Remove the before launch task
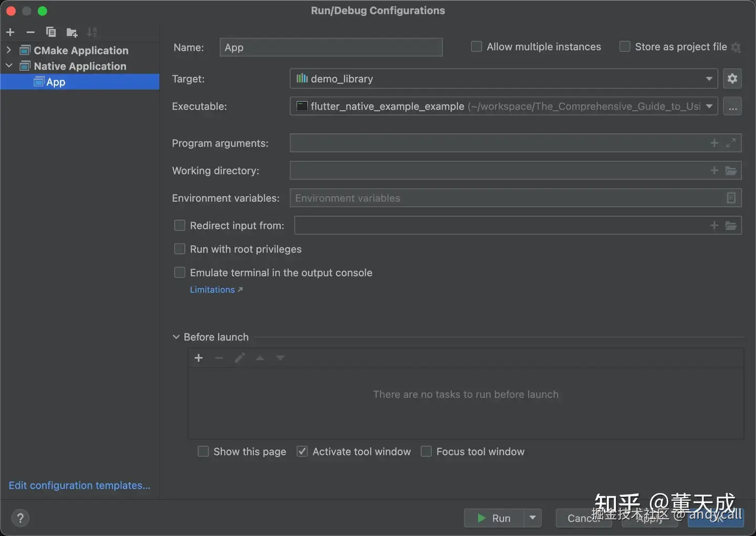 [x=219, y=358]
